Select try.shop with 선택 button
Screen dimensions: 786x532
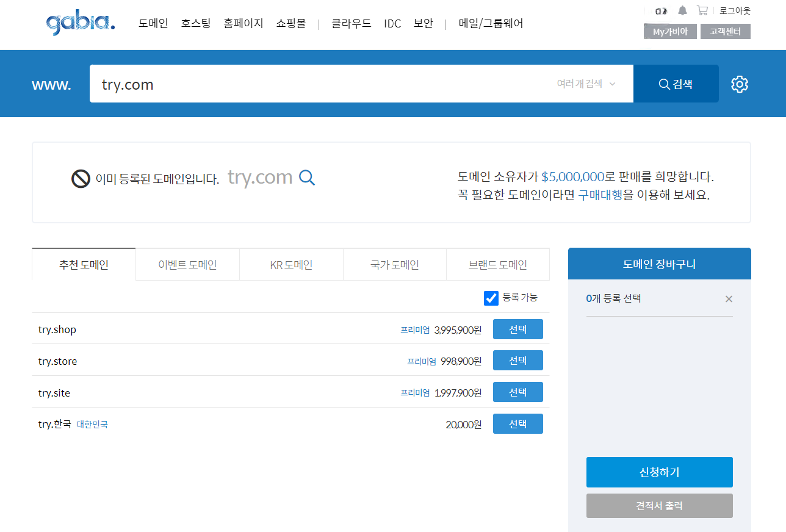[517, 329]
